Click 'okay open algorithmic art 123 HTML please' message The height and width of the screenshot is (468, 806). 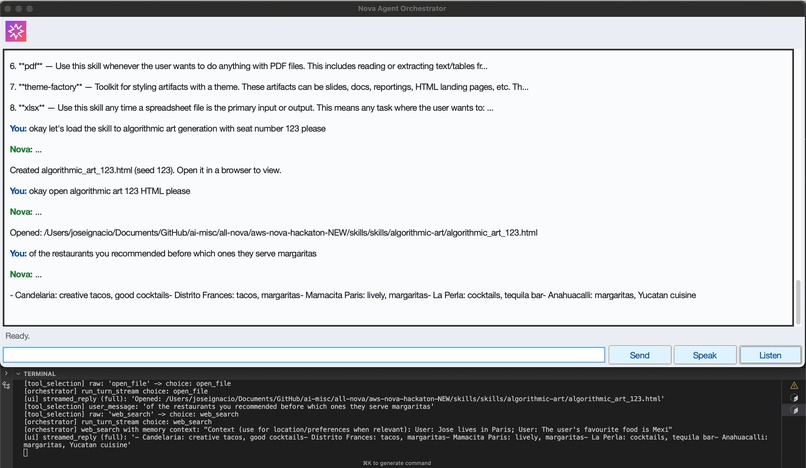[100, 191]
